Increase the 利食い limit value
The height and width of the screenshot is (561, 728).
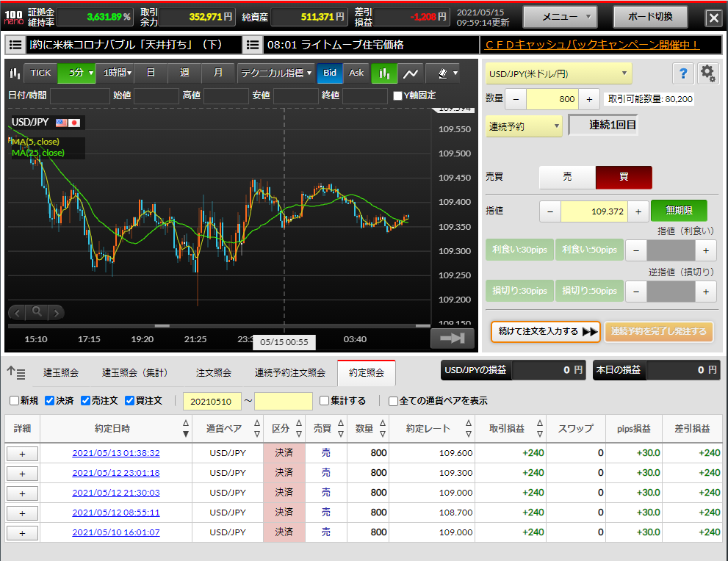(x=706, y=250)
